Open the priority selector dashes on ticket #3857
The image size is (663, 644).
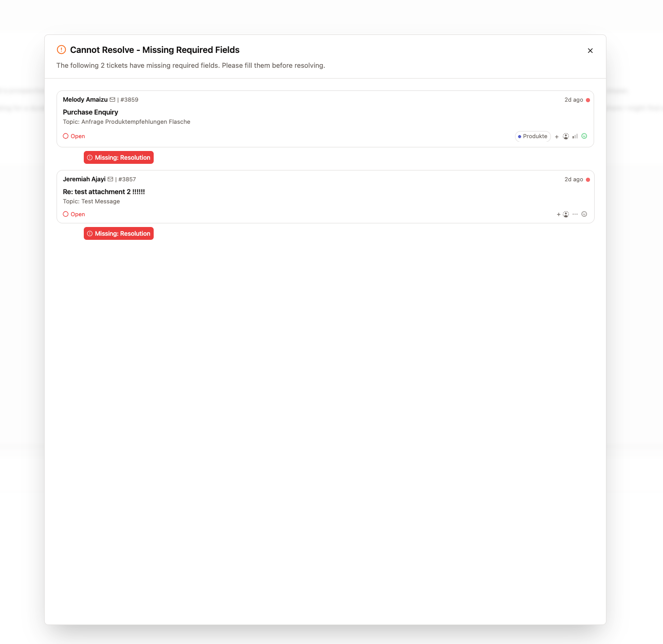click(x=575, y=214)
